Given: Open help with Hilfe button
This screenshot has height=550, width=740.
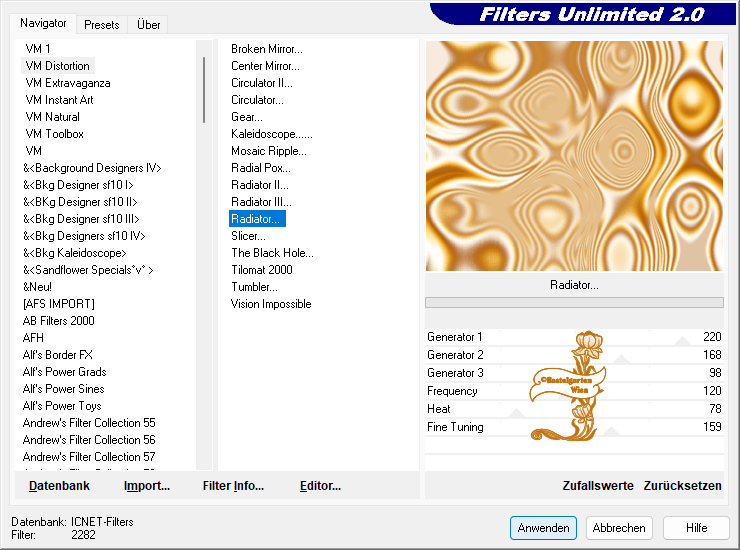Looking at the screenshot, I should (696, 528).
